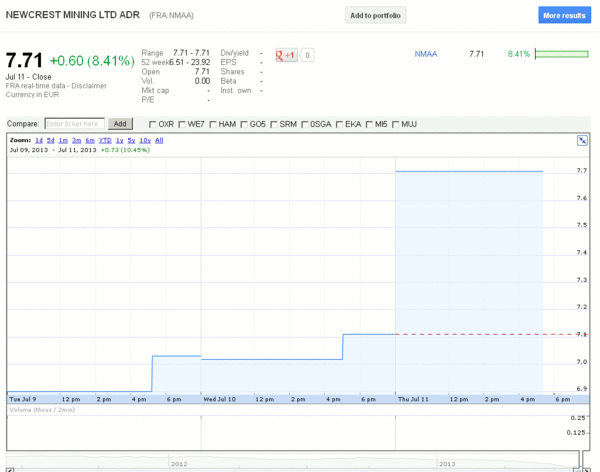Check the OXR compare checkbox
600x472 pixels.
(x=152, y=124)
